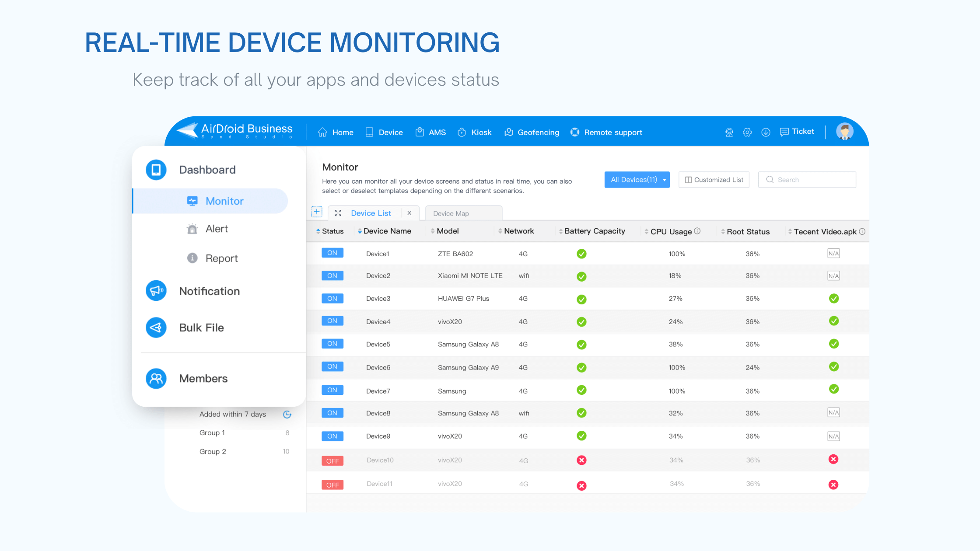Click the plus icon beside Device List
Screen dimensions: 980x551
point(316,213)
